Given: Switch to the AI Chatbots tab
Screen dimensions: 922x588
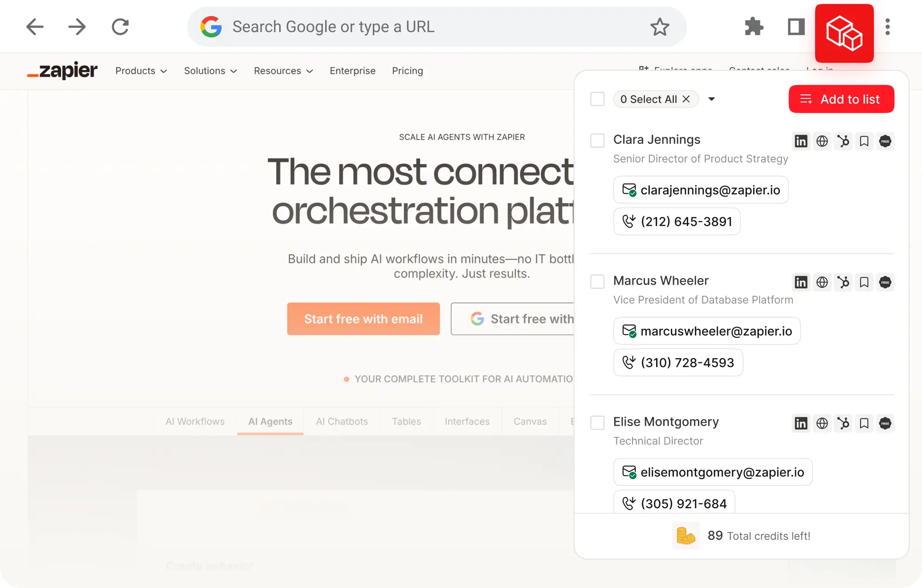Looking at the screenshot, I should click(x=342, y=421).
